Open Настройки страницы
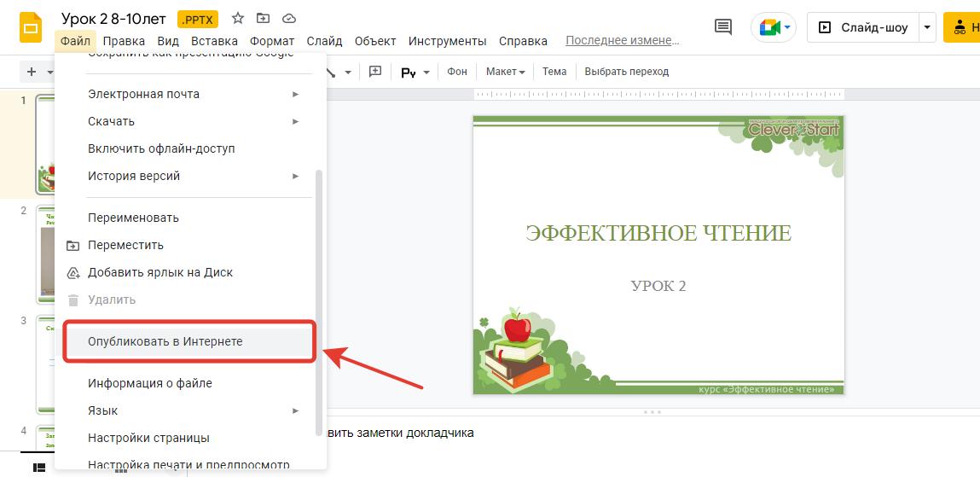This screenshot has width=980, height=477. click(x=190, y=438)
